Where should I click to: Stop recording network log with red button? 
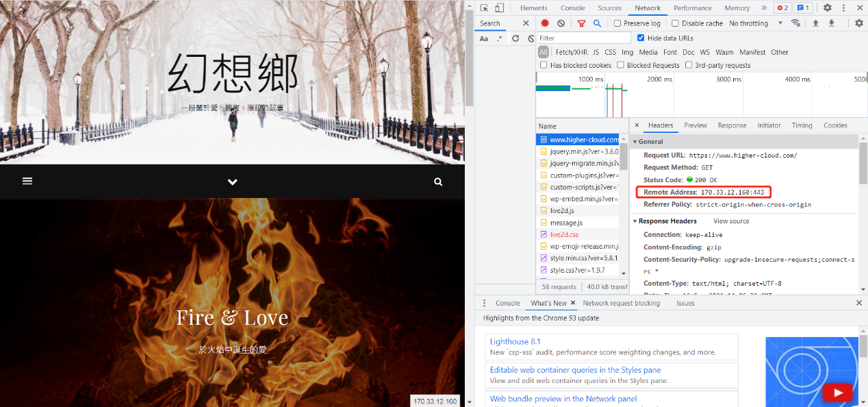545,23
